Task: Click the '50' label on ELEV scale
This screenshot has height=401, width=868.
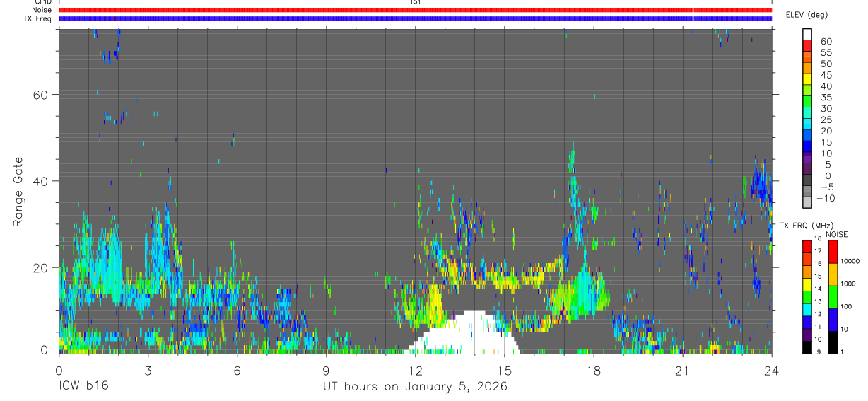Action: pos(825,64)
